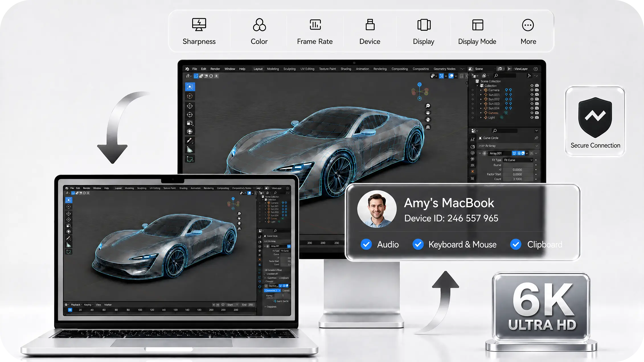Open the Playback dropdown in the laptop's timeline
Screen dimensions: 644x362
pyautogui.click(x=76, y=305)
